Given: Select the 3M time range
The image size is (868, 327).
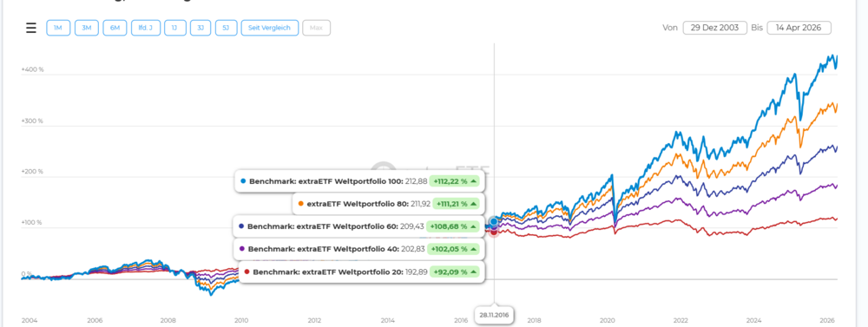Looking at the screenshot, I should 86,28.
